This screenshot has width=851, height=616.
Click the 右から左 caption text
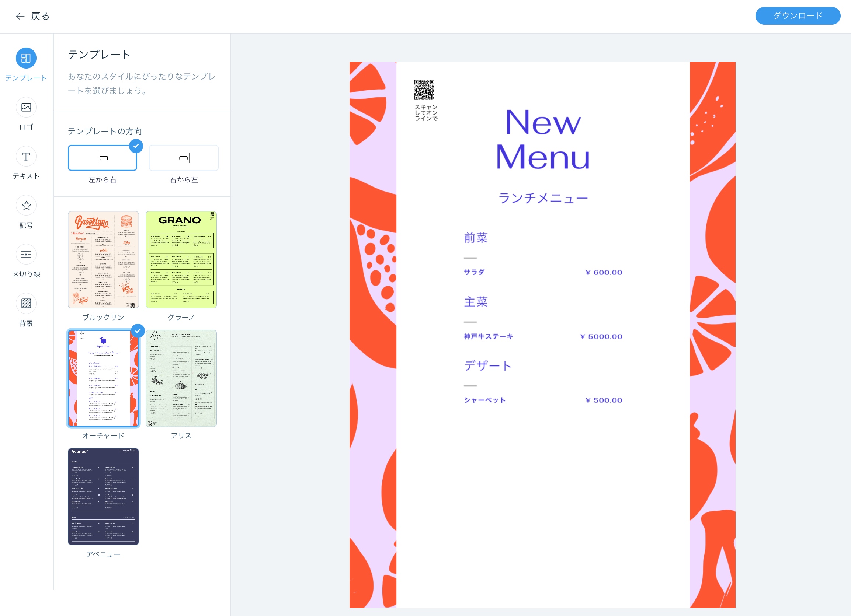[184, 179]
